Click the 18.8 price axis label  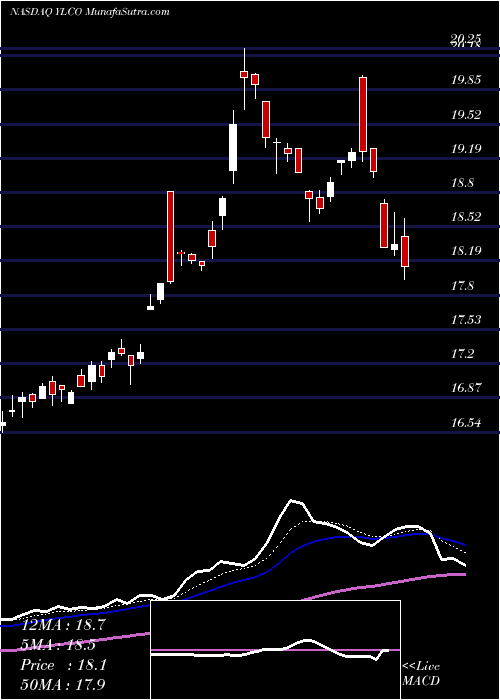point(462,183)
